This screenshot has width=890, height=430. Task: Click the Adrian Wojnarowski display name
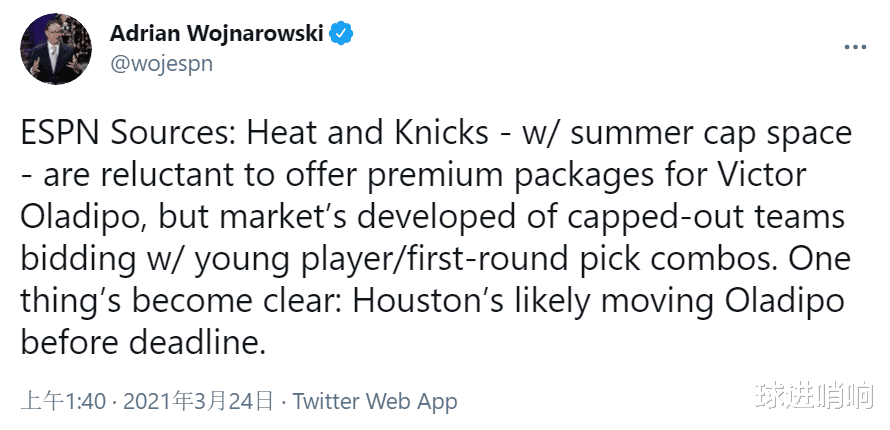pyautogui.click(x=216, y=34)
